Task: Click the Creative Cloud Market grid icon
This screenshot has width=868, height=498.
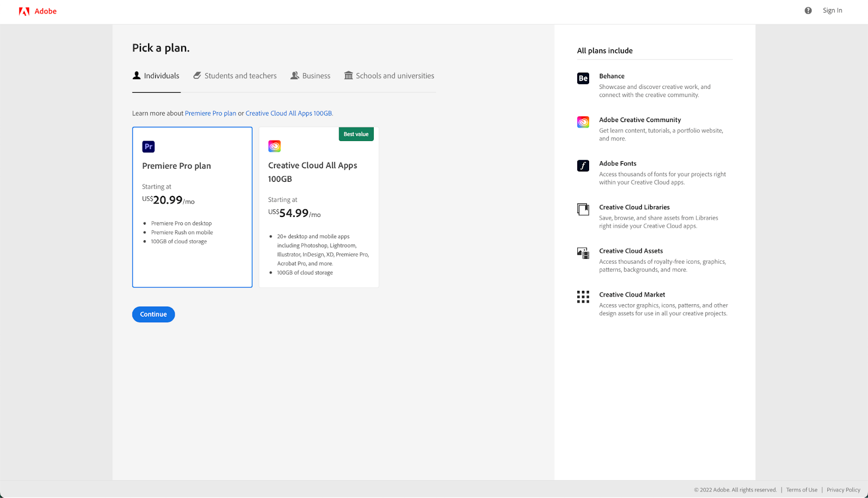Action: click(583, 297)
